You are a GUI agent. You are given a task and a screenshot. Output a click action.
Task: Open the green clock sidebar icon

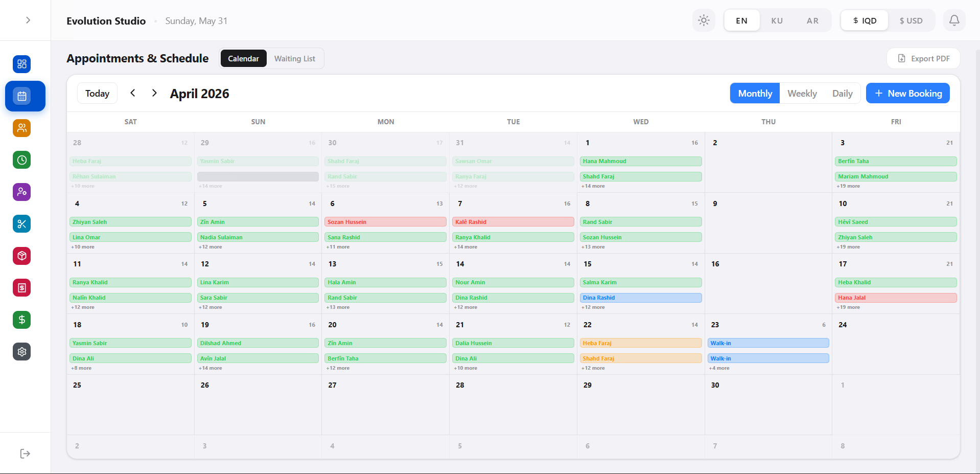pos(22,160)
